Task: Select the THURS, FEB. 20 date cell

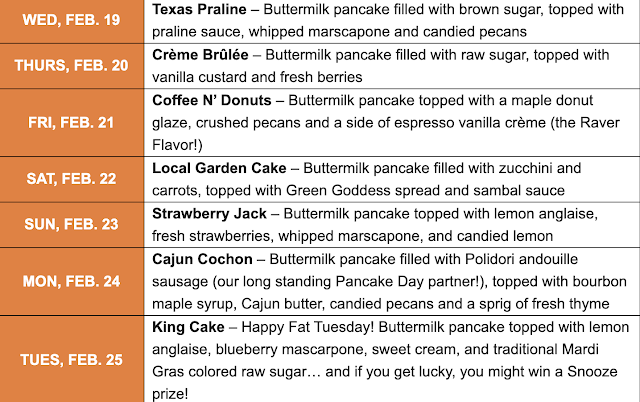Action: (x=72, y=66)
